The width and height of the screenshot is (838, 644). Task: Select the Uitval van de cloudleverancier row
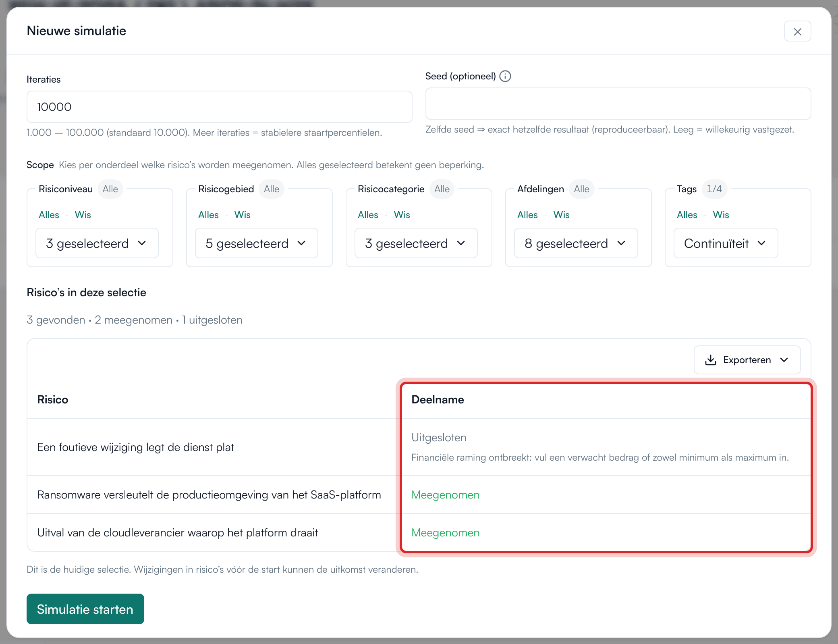click(419, 533)
